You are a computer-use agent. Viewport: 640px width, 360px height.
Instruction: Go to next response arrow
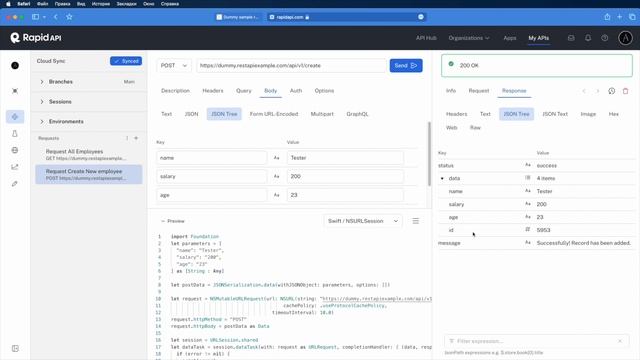pyautogui.click(x=598, y=91)
